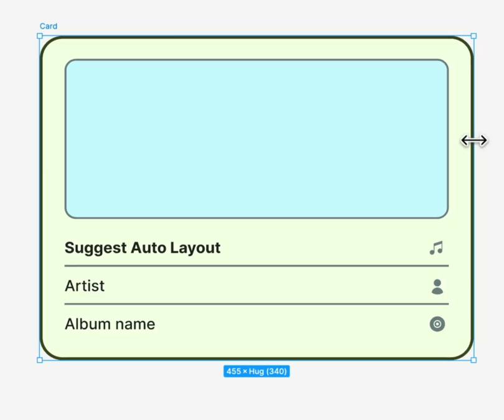Viewport: 504px width, 420px height.
Task: Select the Suggest Auto Layout text
Action: click(x=142, y=247)
